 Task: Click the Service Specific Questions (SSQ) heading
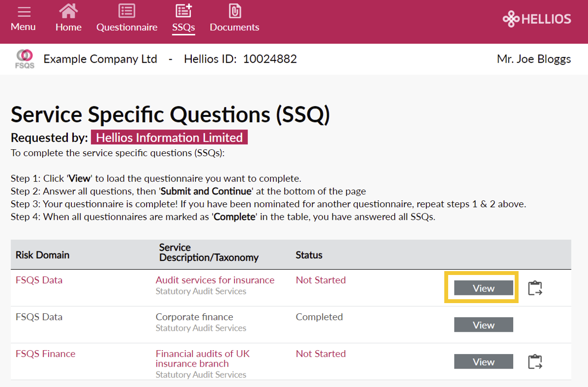tap(170, 114)
